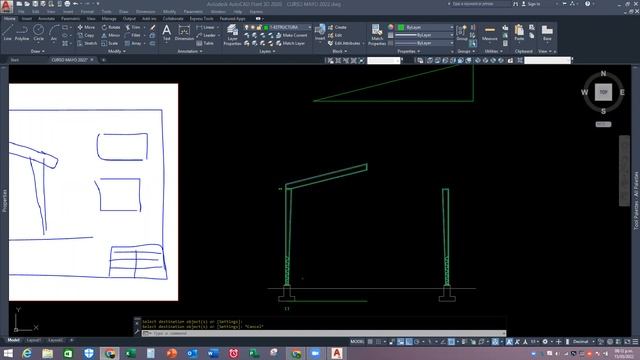This screenshot has width=640, height=360.
Task: Click Create block button
Action: [337, 27]
